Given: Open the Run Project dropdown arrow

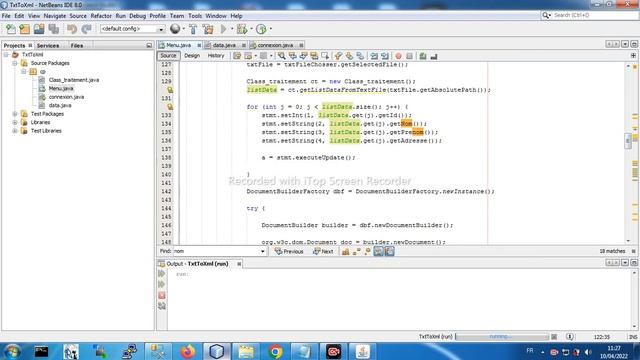Looking at the screenshot, I should (232, 29).
